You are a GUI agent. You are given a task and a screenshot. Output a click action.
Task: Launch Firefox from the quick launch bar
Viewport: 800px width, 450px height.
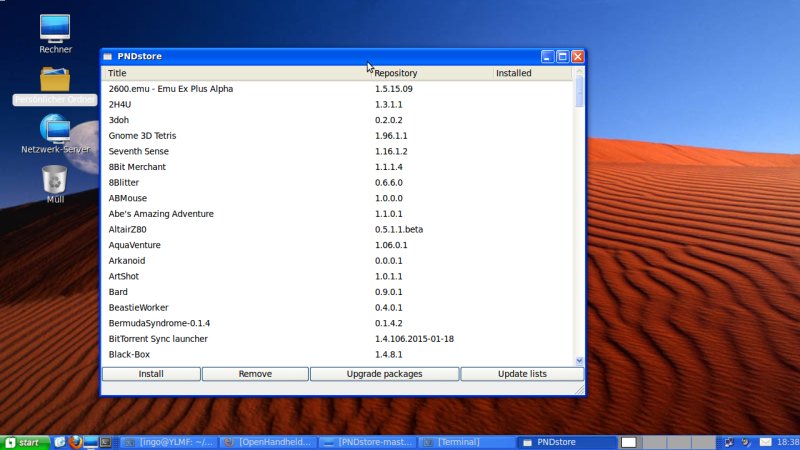75,442
